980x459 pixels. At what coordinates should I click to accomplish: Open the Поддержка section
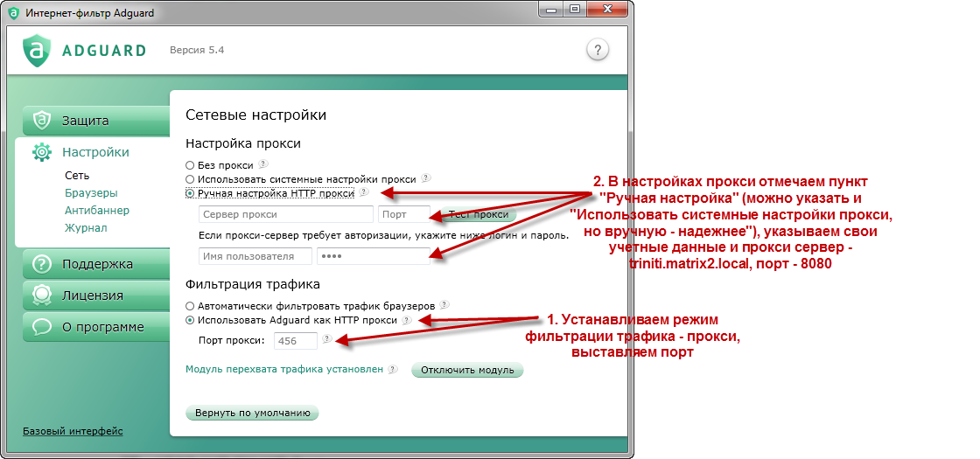pyautogui.click(x=96, y=264)
